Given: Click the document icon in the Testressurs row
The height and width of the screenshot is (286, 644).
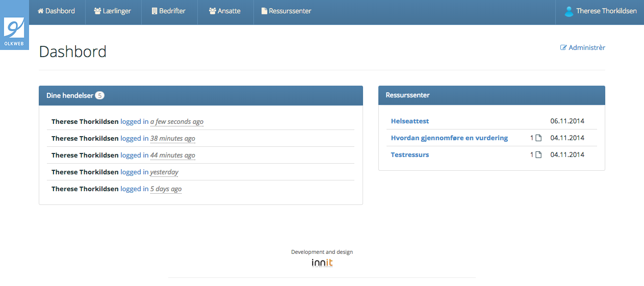Looking at the screenshot, I should (538, 155).
